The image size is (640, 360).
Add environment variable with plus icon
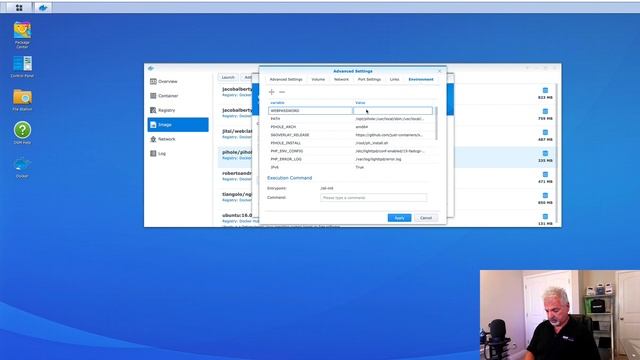click(x=271, y=92)
